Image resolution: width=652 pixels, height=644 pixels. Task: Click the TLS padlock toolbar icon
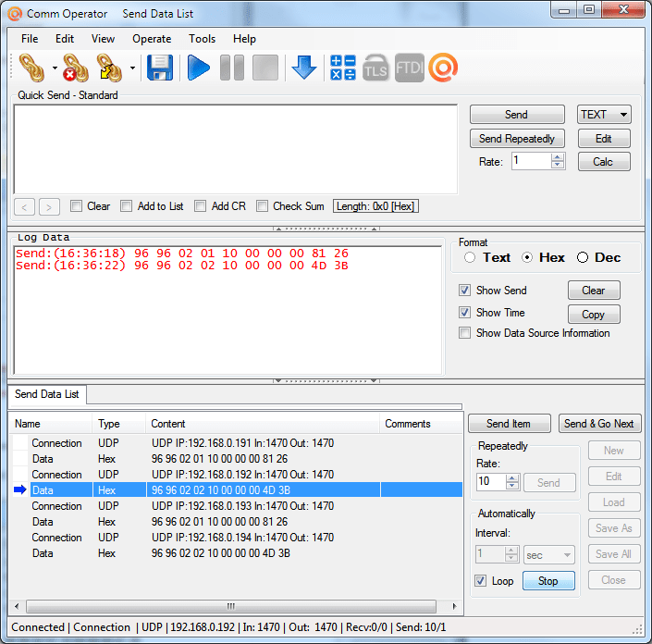point(375,68)
